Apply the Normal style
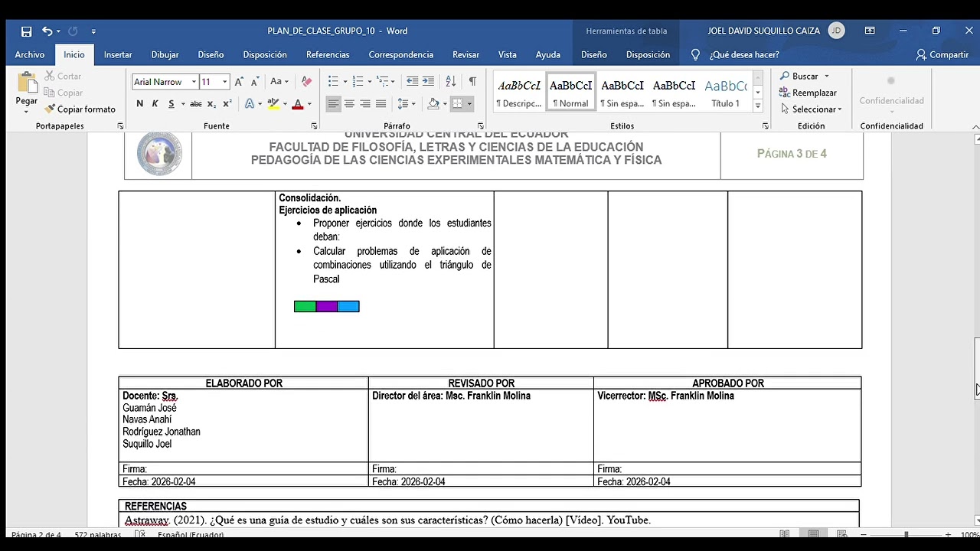 [571, 93]
